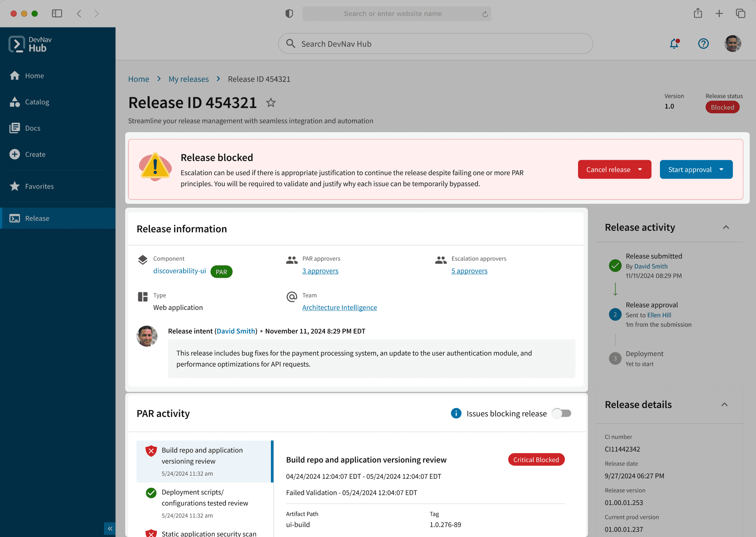Viewport: 756px width, 537px height.
Task: Collapse the Release activity section
Action: pyautogui.click(x=726, y=227)
